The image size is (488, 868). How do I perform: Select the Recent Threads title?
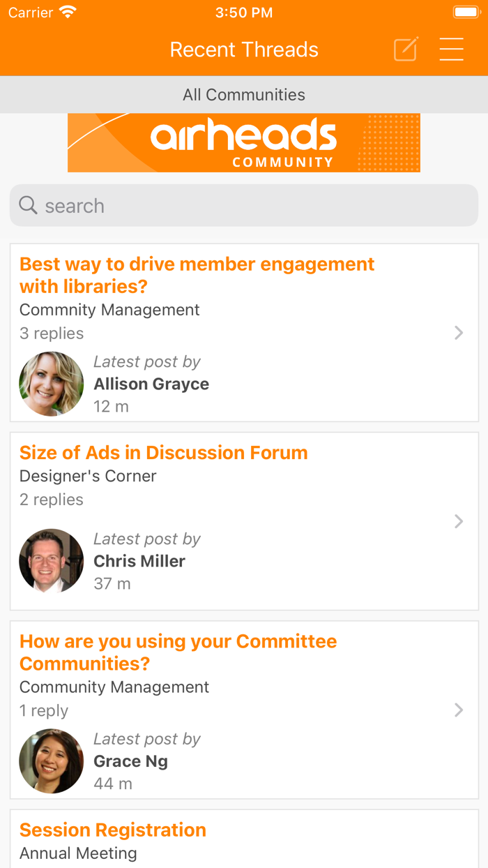244,49
